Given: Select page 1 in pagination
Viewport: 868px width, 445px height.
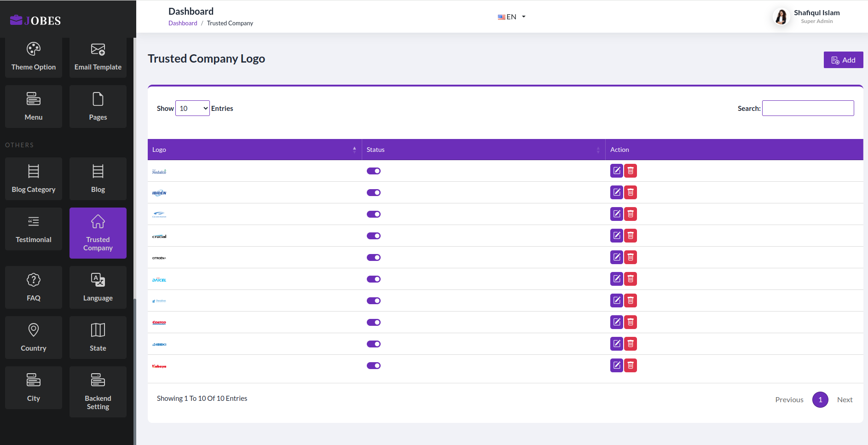Looking at the screenshot, I should coord(820,399).
